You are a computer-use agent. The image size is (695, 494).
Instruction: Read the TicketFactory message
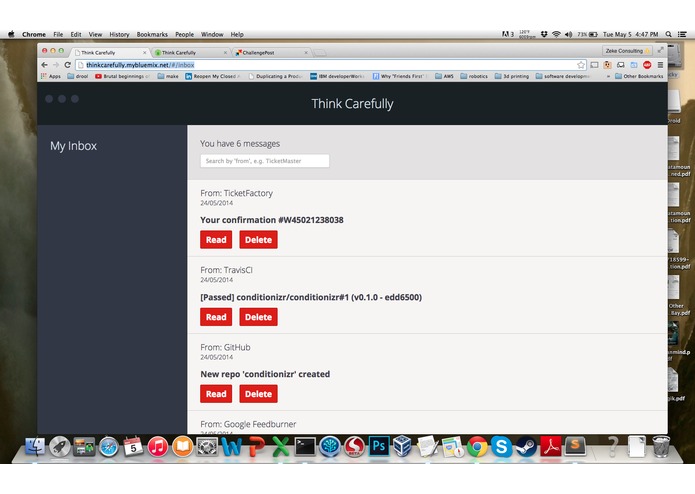click(216, 240)
